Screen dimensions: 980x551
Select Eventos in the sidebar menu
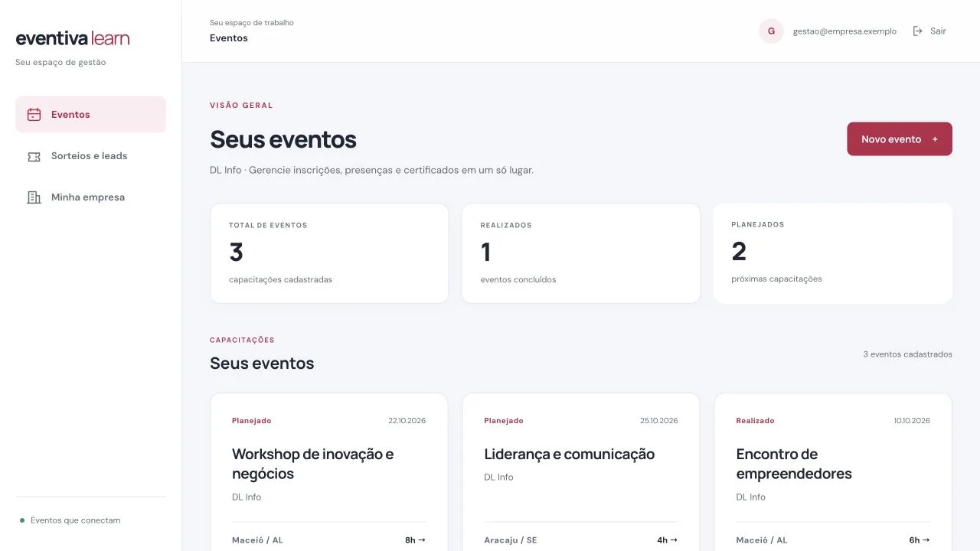[x=90, y=115]
